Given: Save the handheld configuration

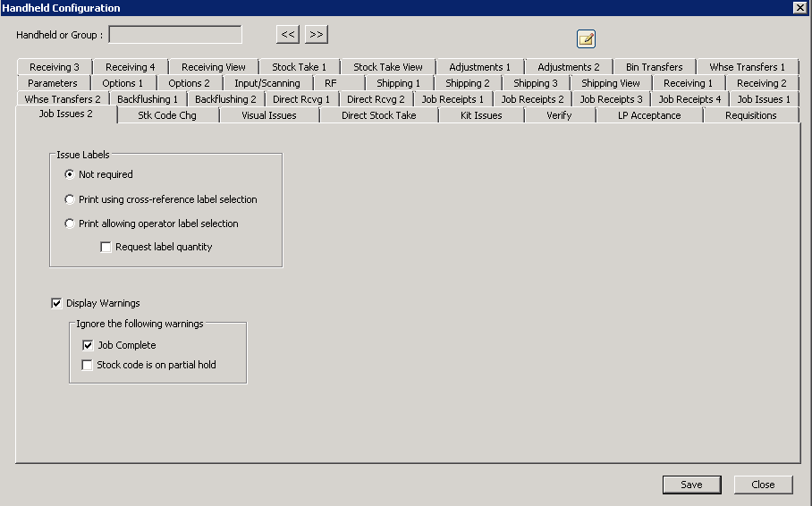Looking at the screenshot, I should (691, 485).
